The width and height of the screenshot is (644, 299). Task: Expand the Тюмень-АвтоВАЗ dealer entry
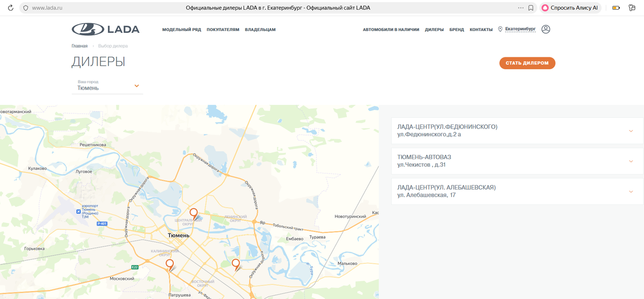pyautogui.click(x=517, y=161)
